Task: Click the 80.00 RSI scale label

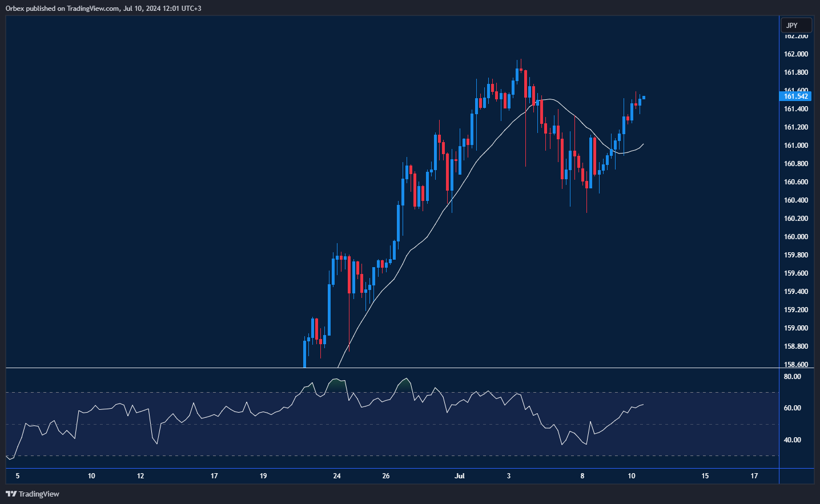Action: pos(792,377)
